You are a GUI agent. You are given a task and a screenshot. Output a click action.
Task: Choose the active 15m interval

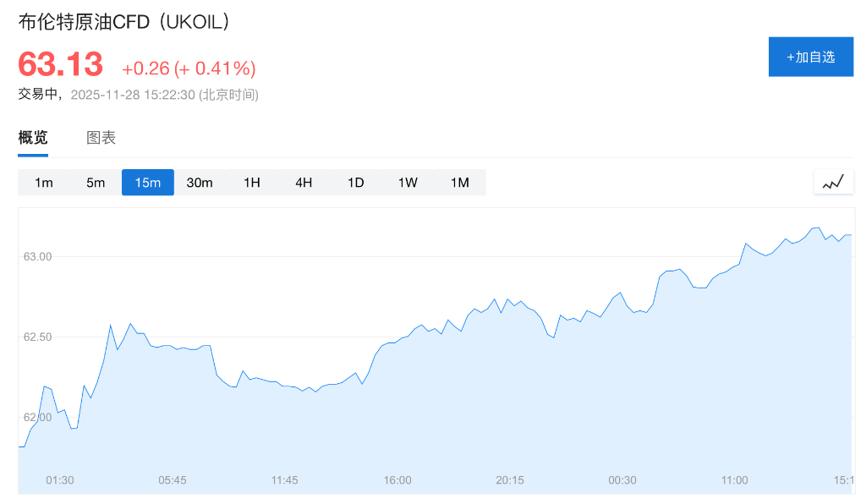point(147,183)
